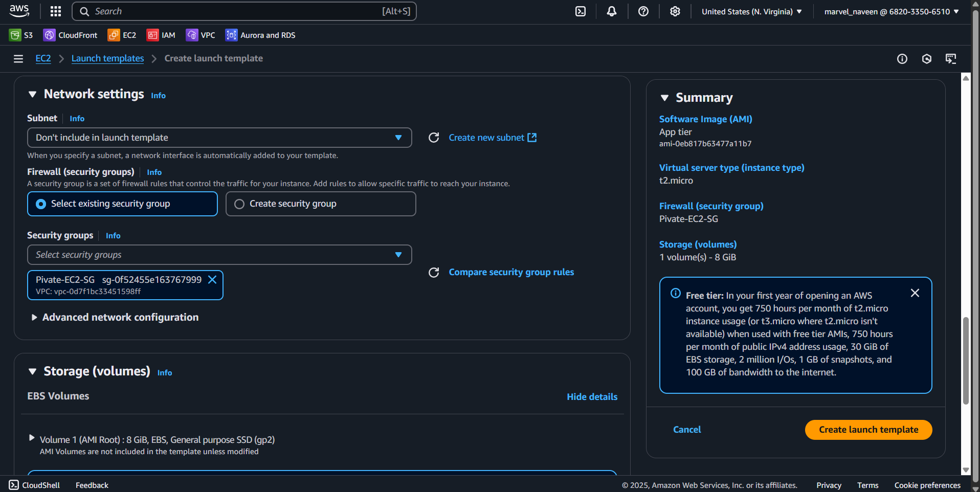The height and width of the screenshot is (492, 980).
Task: Click the scrollbar down arrow
Action: click(x=966, y=470)
